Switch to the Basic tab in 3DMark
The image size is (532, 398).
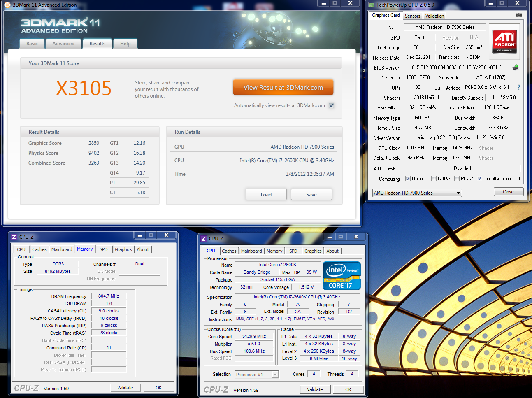(x=32, y=44)
